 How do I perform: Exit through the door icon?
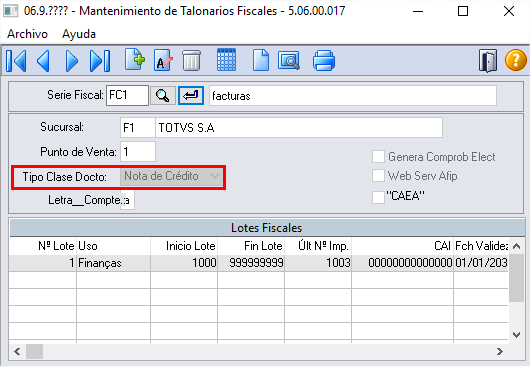click(488, 61)
